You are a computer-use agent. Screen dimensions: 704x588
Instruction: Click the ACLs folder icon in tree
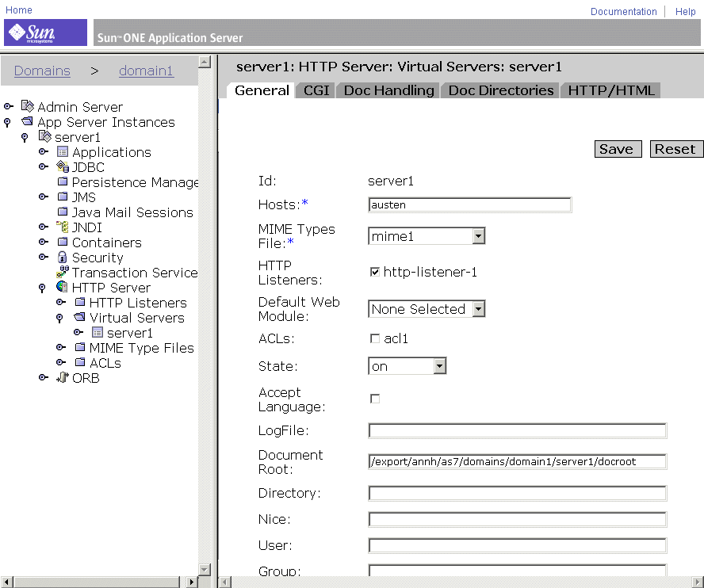point(80,362)
